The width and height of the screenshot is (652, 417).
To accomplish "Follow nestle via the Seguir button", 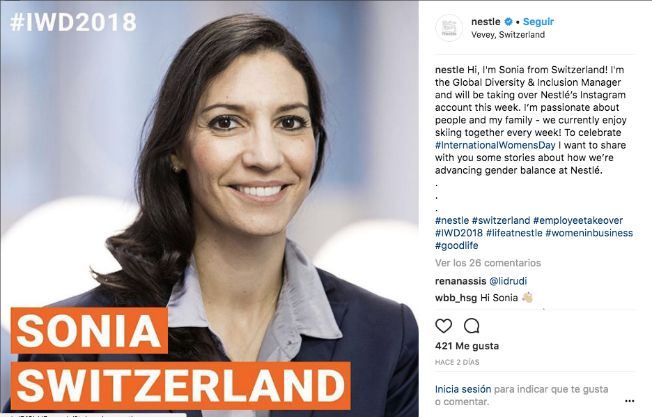I will [x=538, y=22].
